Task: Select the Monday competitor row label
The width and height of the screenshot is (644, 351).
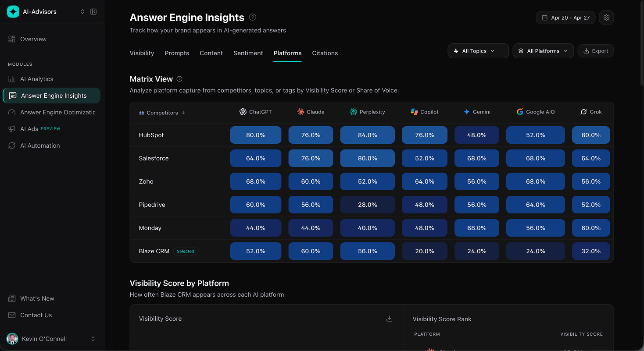Action: point(150,228)
